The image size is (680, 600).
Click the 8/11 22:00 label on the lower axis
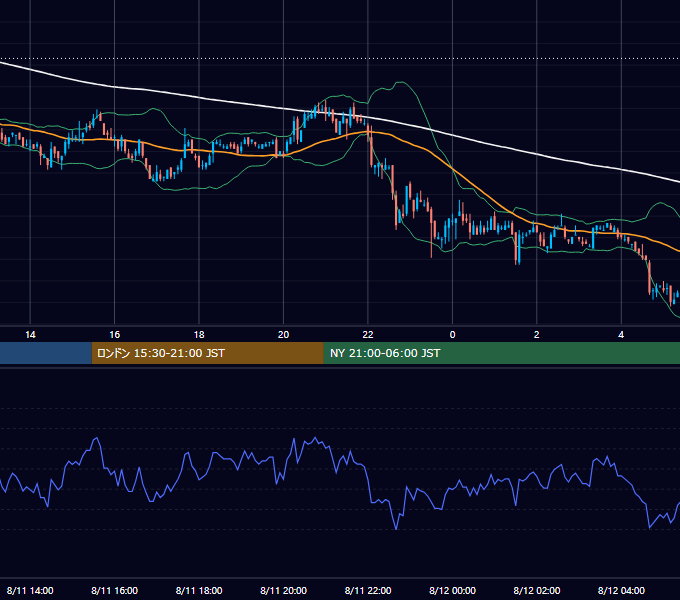368,590
